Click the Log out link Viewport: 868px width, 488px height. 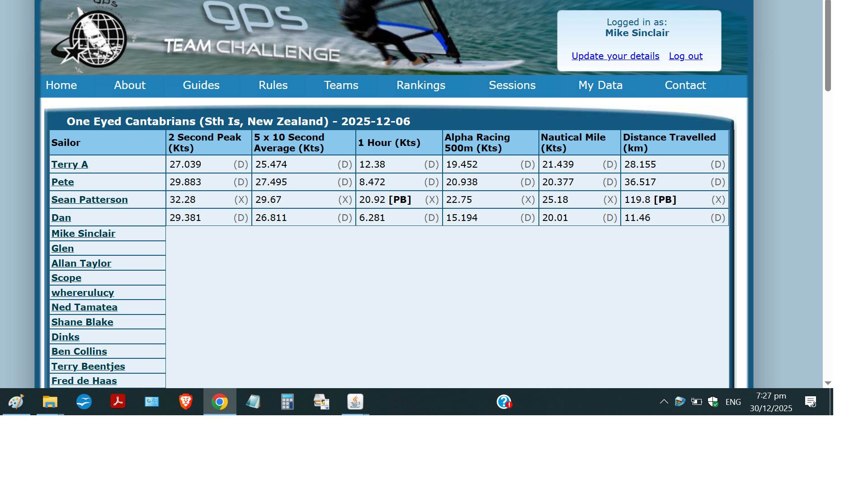point(685,56)
